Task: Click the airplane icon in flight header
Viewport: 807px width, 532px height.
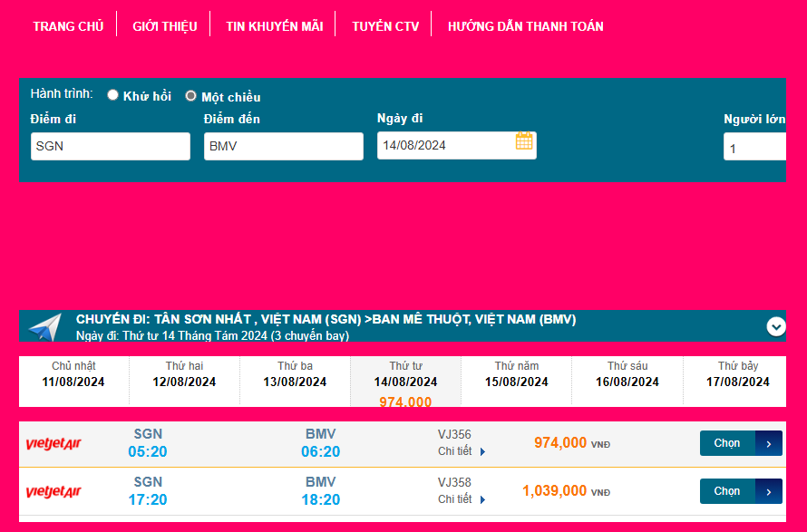Action: click(x=45, y=327)
